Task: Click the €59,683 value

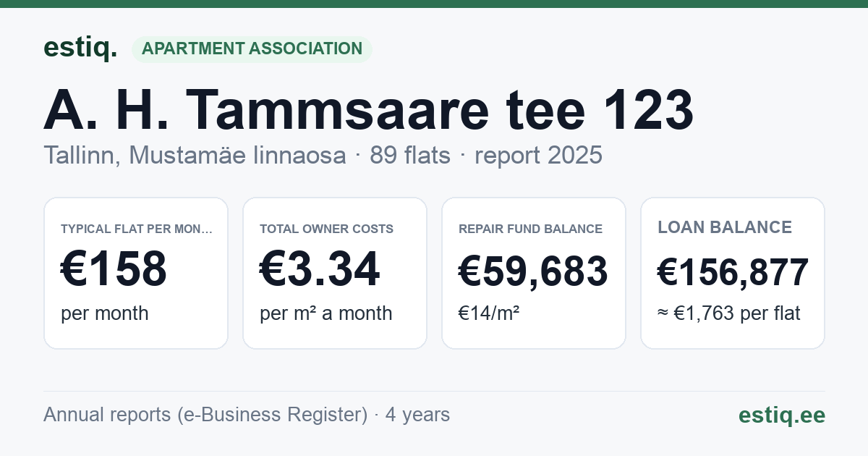Action: pyautogui.click(x=533, y=272)
